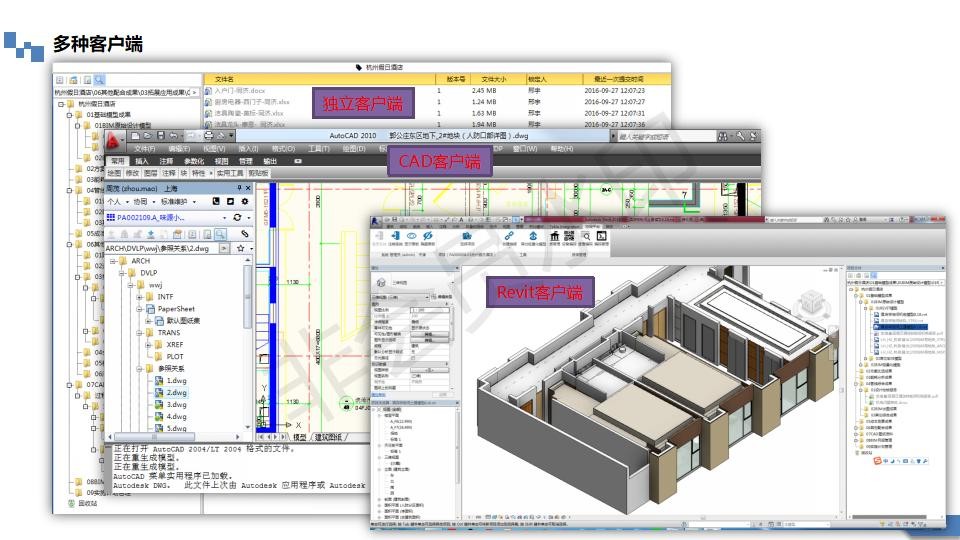Click the sigma formula icon in the Revit ribbon
The image size is (960, 540).
pyautogui.click(x=602, y=236)
